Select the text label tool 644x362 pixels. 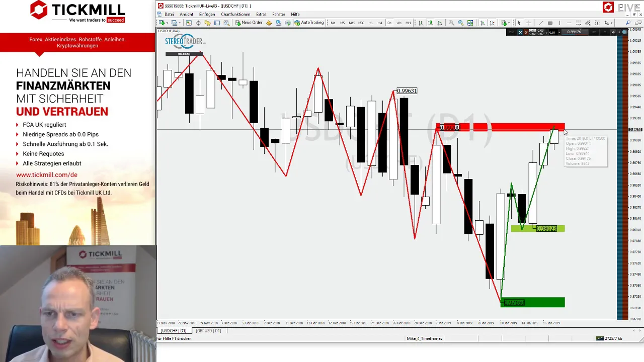[x=597, y=23]
